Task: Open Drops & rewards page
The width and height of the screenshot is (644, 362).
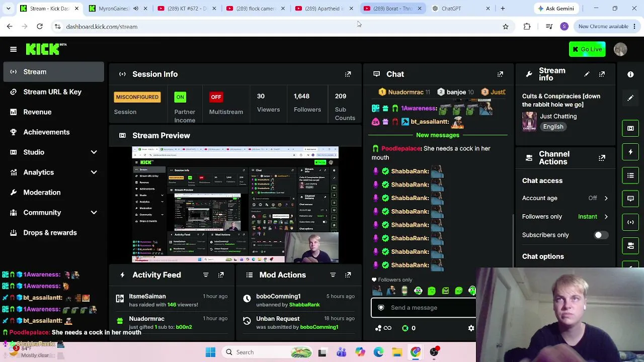Action: click(53, 233)
